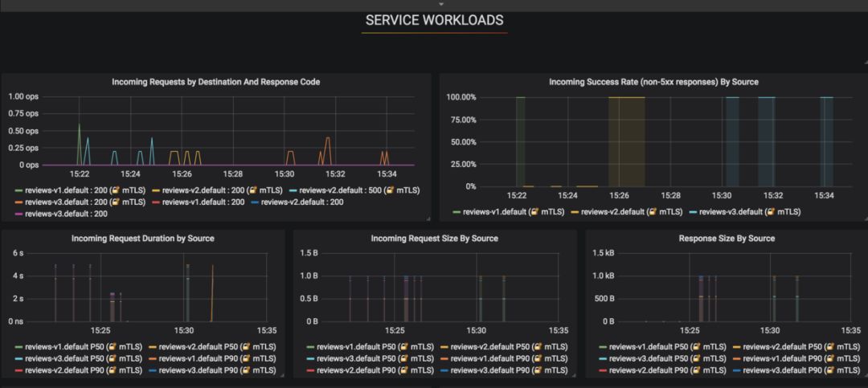
Task: Toggle reviews-v1.default (mTLS) in Success Rate legend
Action: pos(514,212)
